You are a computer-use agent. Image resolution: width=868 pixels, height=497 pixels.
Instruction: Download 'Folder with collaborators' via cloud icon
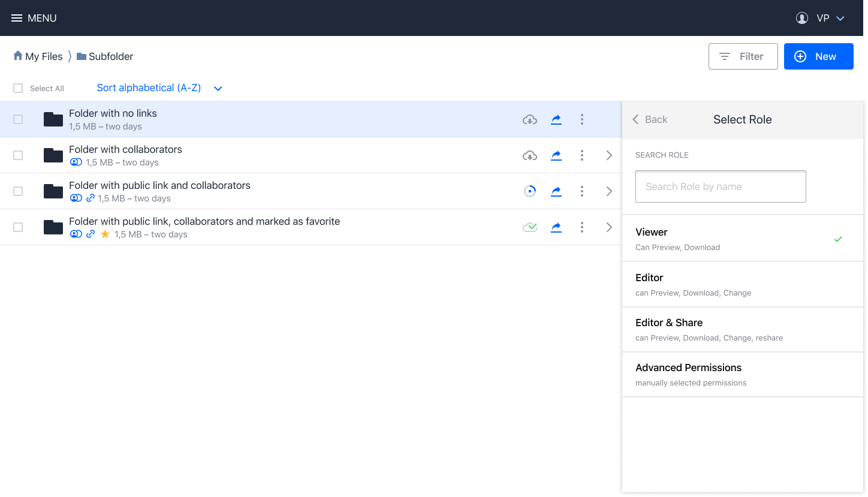530,155
